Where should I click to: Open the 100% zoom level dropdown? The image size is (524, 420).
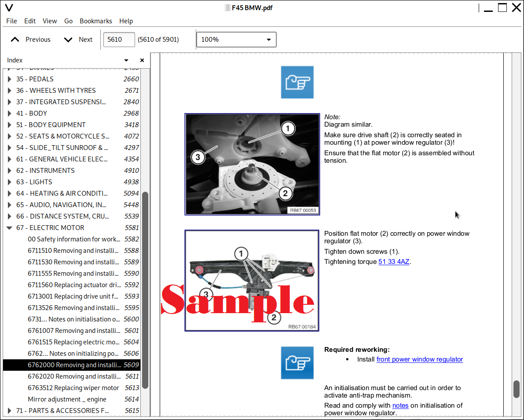[x=236, y=40]
